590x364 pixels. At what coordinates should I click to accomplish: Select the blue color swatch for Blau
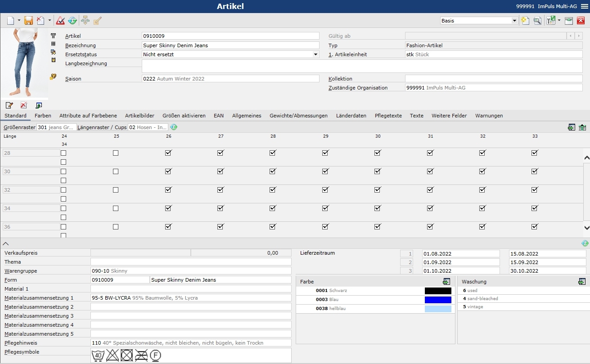tap(437, 300)
